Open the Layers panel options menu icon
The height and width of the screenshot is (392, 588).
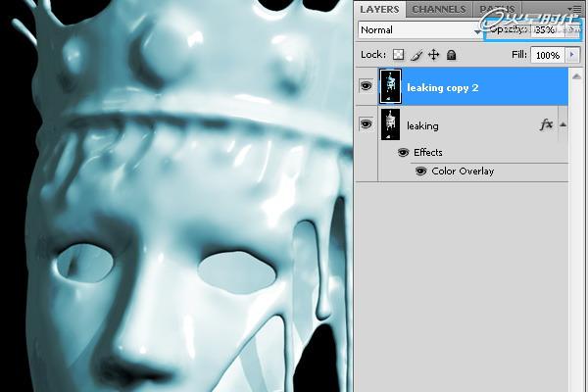pyautogui.click(x=576, y=9)
